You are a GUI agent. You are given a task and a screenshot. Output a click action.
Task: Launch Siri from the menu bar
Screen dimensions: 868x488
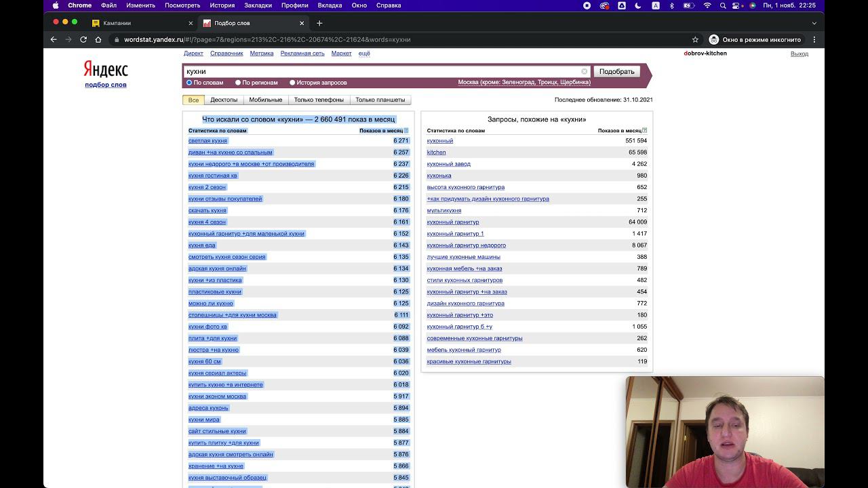tap(753, 5)
